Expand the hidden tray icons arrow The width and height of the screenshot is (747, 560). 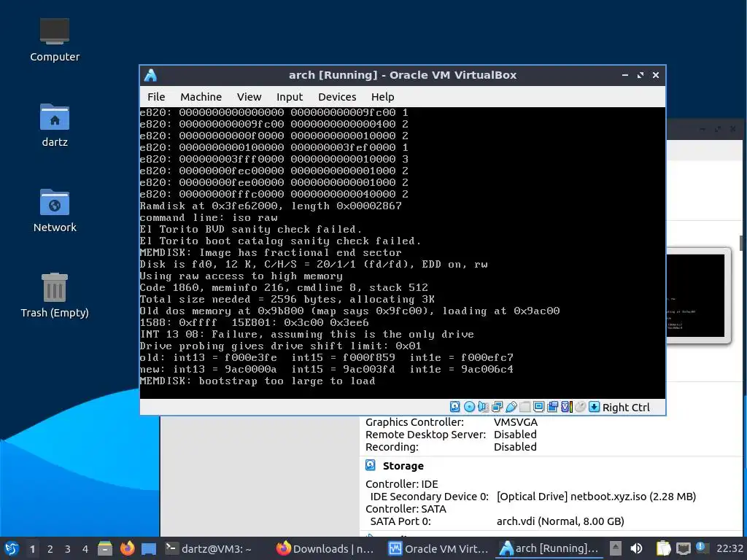tap(616, 548)
